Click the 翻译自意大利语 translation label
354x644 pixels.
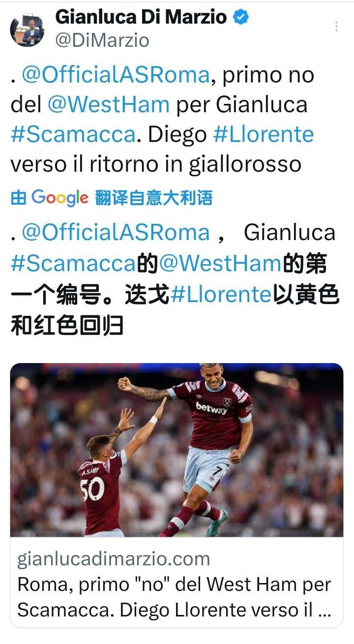click(x=154, y=198)
